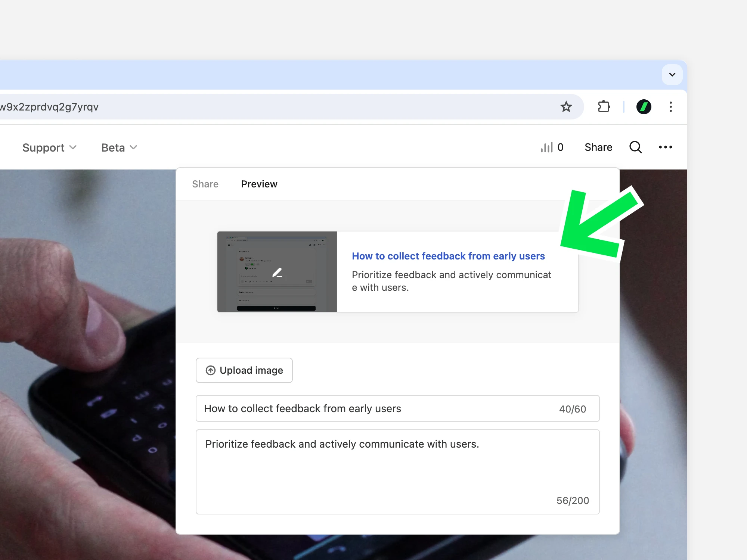Click the preview description text
The image size is (747, 560).
pos(452,281)
